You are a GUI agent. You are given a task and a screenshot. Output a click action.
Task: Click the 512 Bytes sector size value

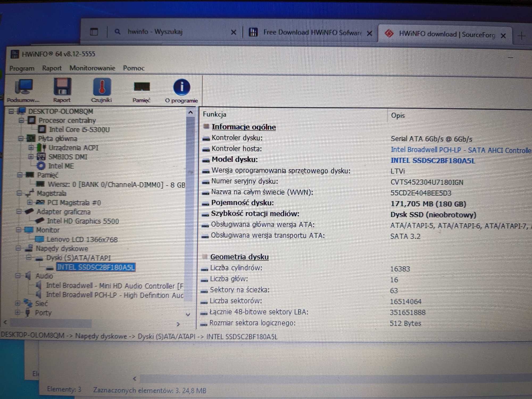(x=405, y=323)
